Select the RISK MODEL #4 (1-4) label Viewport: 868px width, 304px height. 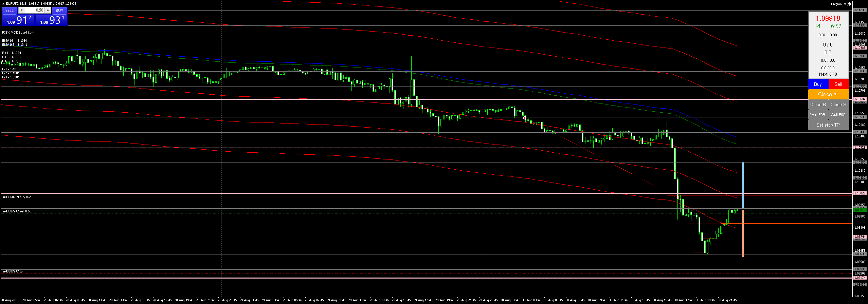pyautogui.click(x=18, y=33)
